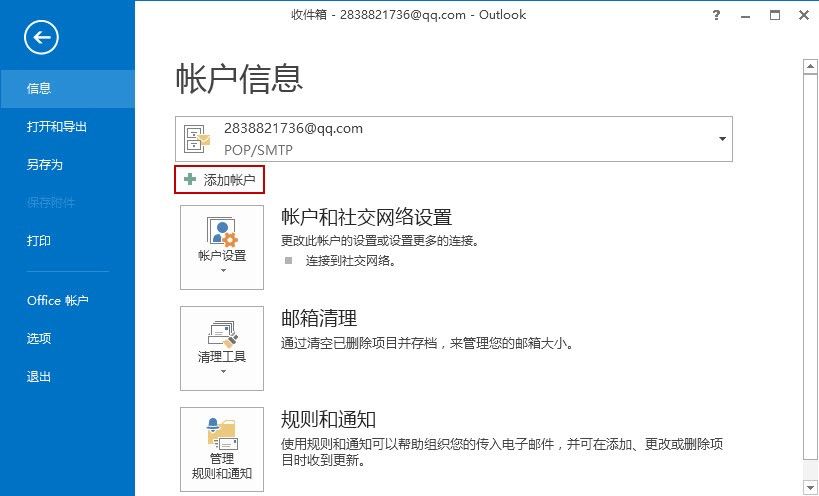Click text 更改此帐户的设置或设置更多的连接。
The width and height of the screenshot is (819, 496).
click(x=380, y=241)
